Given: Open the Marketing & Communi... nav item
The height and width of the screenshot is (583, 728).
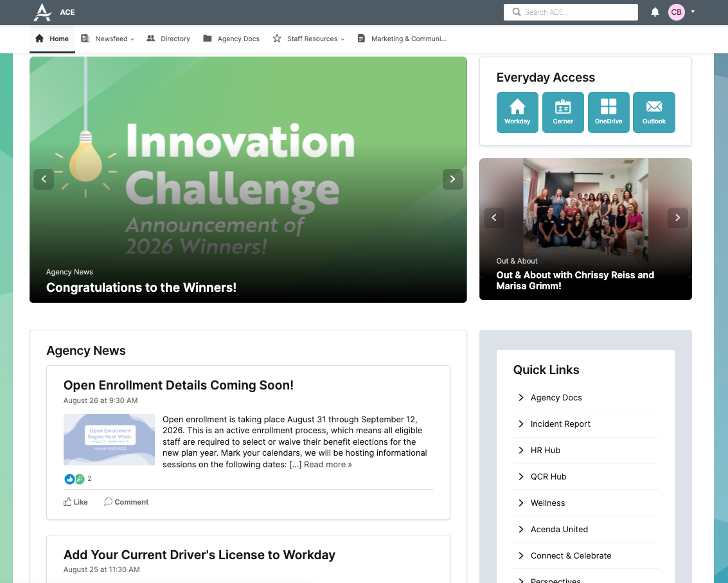Looking at the screenshot, I should [402, 39].
